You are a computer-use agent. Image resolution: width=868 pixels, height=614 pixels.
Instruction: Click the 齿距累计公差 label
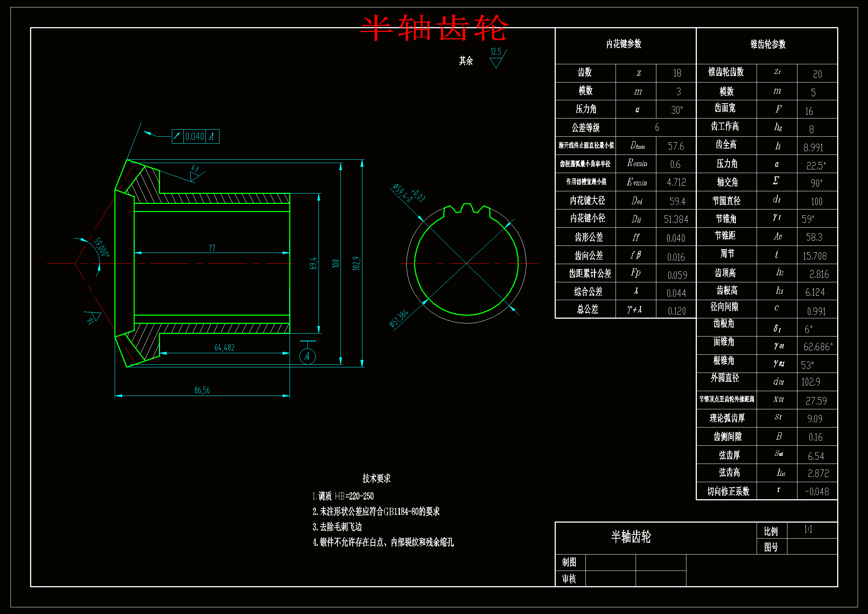(590, 273)
